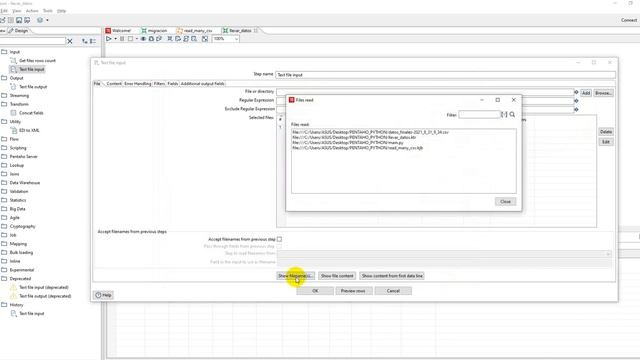The image size is (640, 360).
Task: Switch to the Content tab
Action: click(x=113, y=84)
